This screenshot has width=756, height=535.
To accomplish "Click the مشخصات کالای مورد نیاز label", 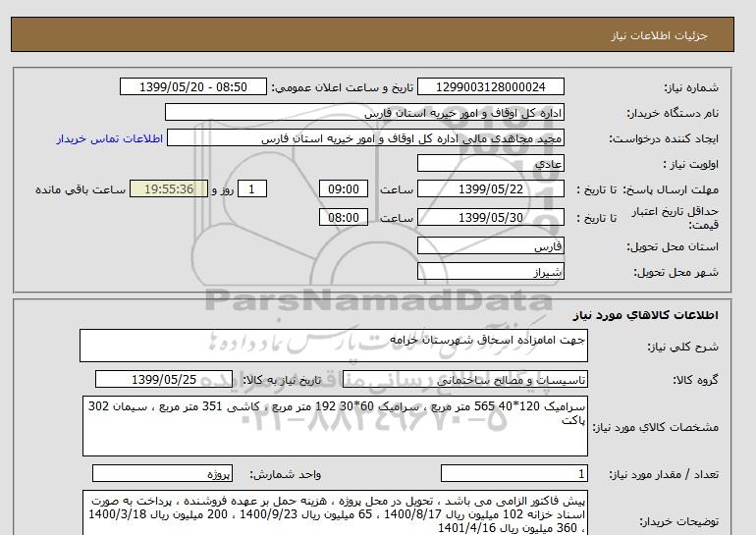I will tap(655, 427).
